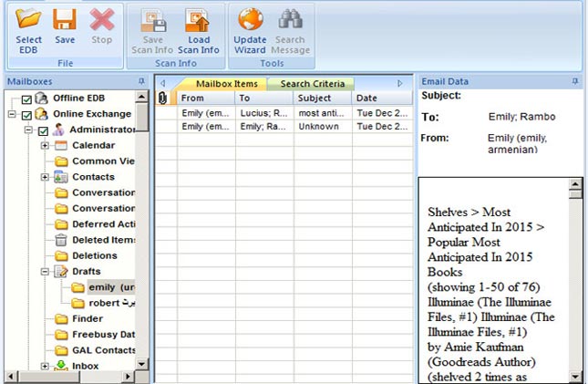Click the Load Scan Info icon

tap(198, 20)
